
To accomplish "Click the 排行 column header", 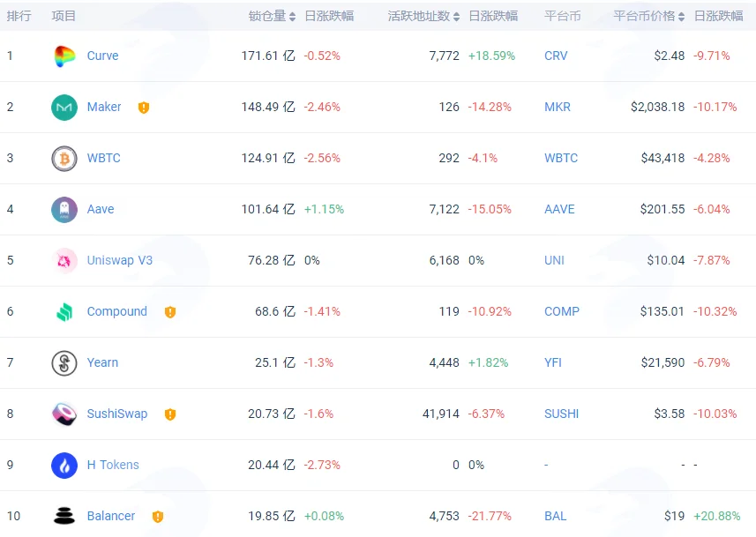I will click(19, 16).
